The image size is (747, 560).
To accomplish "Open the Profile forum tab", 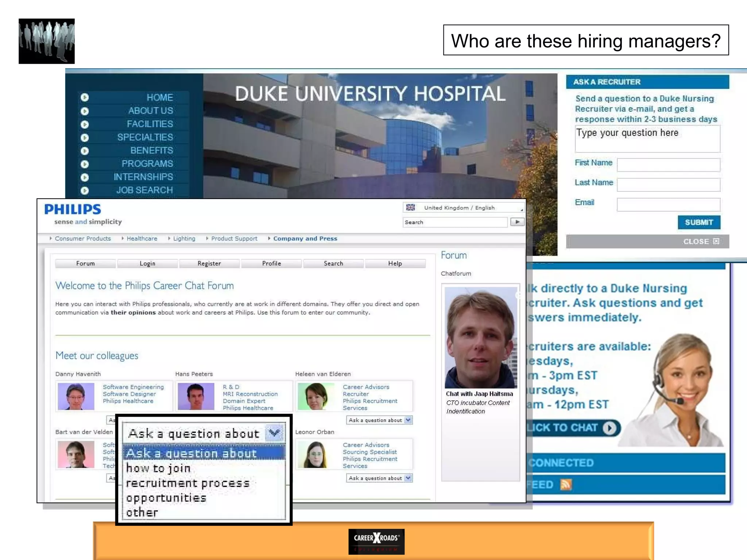I will tap(271, 263).
